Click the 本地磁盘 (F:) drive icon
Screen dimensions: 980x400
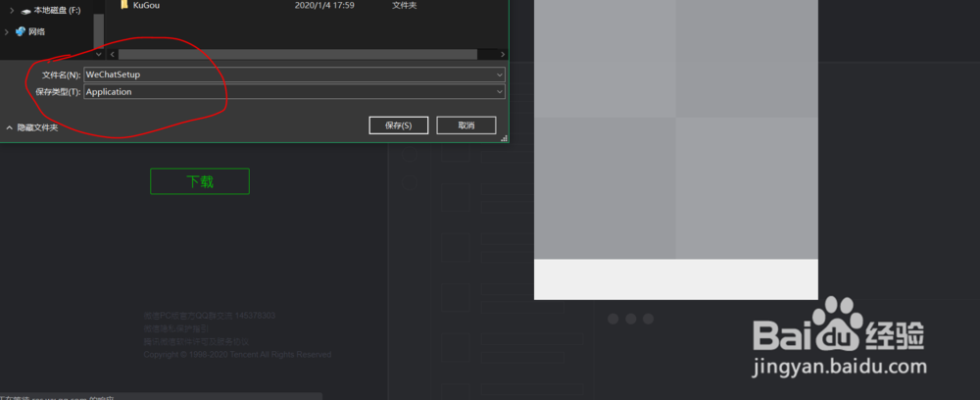tap(25, 11)
